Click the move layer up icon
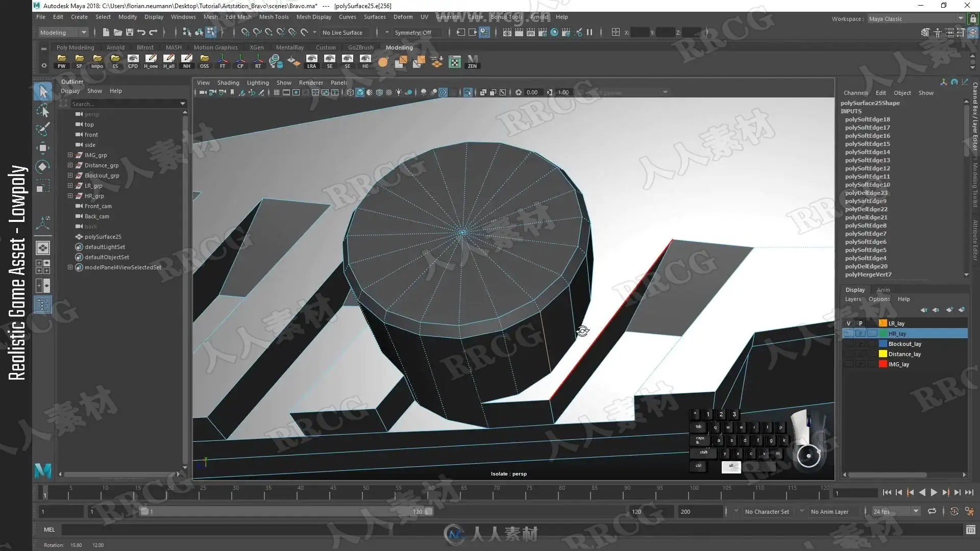The image size is (980, 551). [x=924, y=310]
